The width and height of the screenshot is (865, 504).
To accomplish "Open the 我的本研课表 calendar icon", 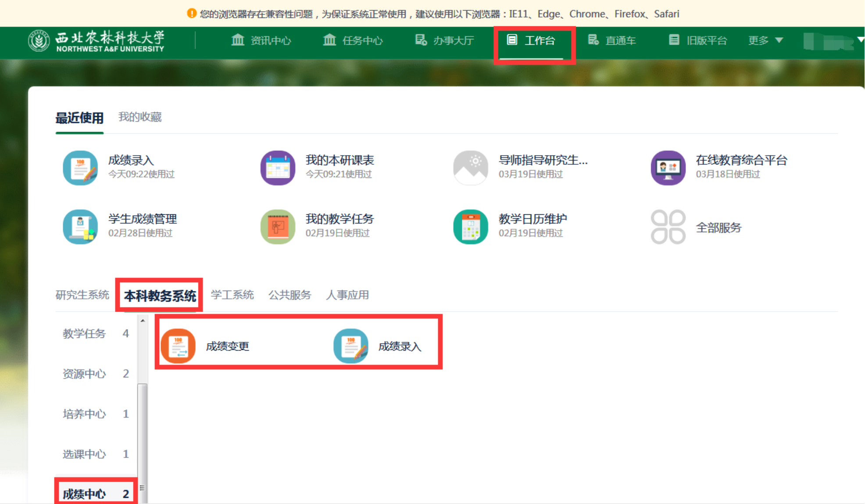I will click(x=277, y=168).
